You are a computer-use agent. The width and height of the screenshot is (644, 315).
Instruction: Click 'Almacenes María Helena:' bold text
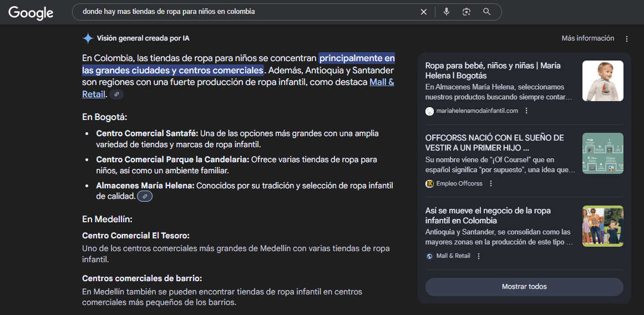(145, 186)
